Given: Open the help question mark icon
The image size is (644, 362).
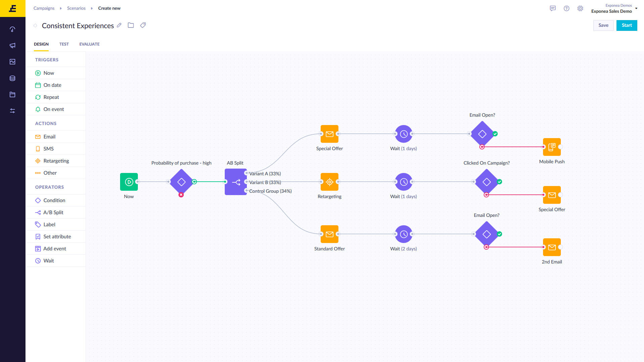Looking at the screenshot, I should click(567, 8).
